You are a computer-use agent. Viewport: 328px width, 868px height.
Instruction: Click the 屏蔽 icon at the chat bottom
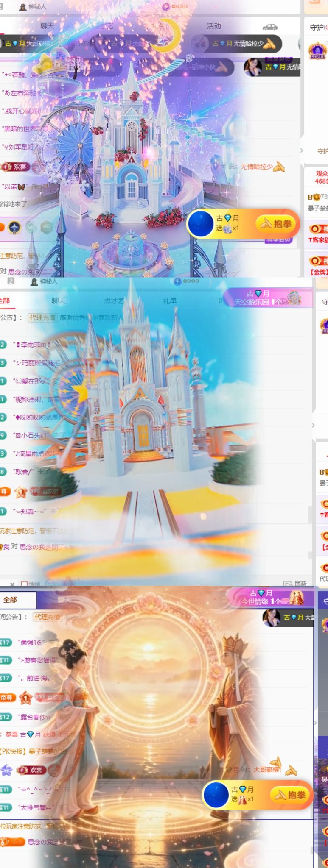[287, 584]
